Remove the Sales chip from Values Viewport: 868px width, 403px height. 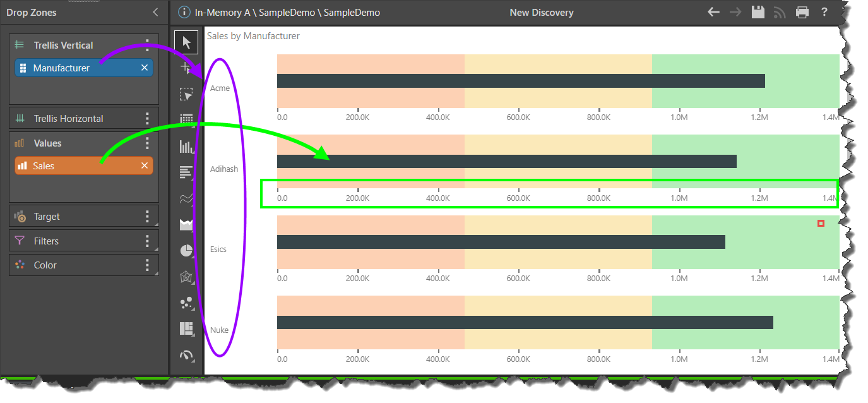[145, 165]
